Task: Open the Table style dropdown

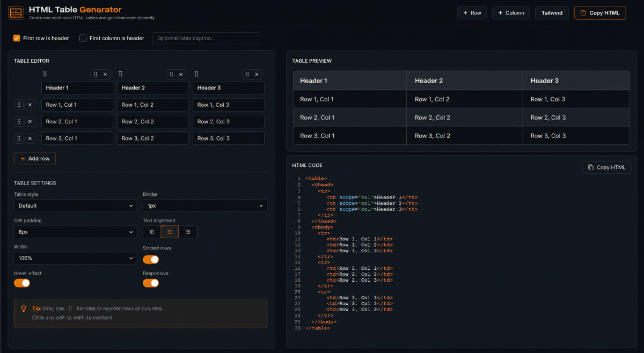Action: tap(76, 205)
